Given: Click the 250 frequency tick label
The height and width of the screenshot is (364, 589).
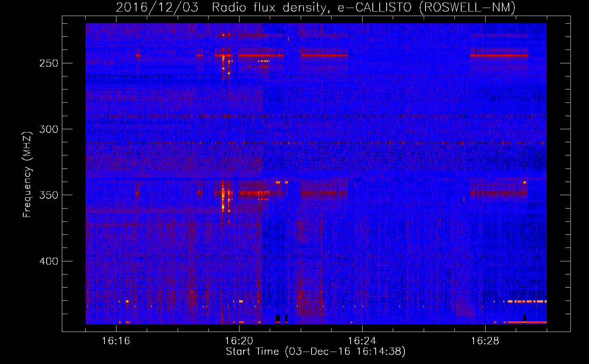Looking at the screenshot, I should coord(49,63).
